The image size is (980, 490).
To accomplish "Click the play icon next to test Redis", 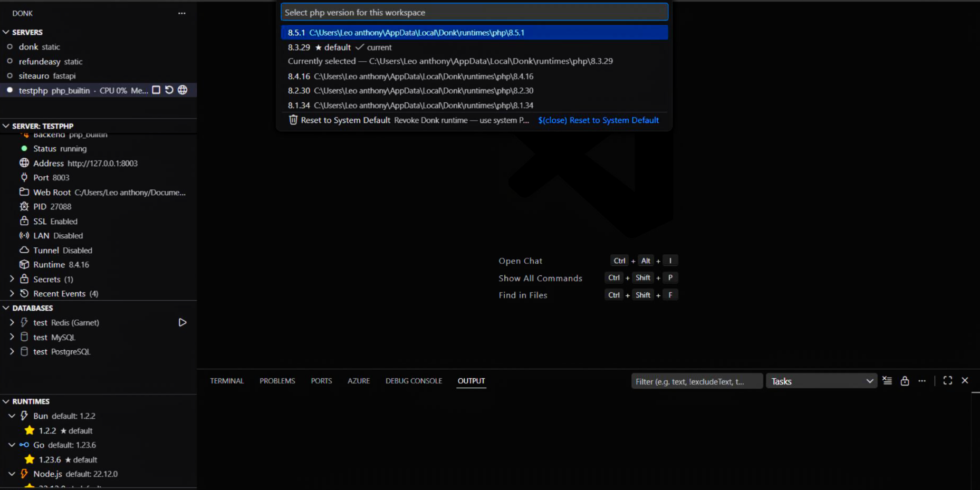I will [x=182, y=322].
